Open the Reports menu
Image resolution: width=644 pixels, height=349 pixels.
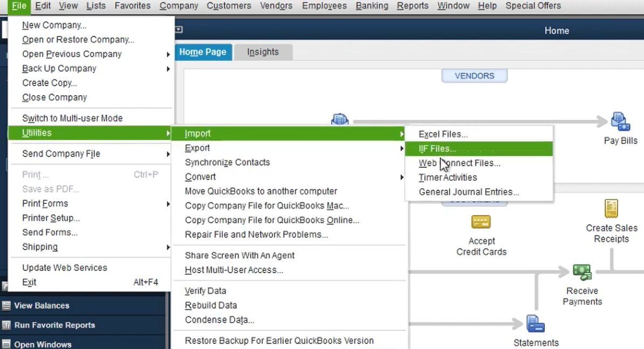pos(412,6)
